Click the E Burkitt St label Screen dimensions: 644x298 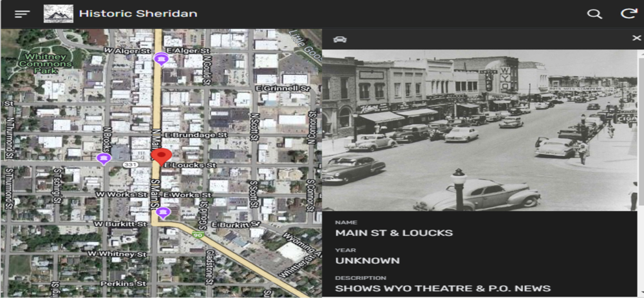point(236,224)
